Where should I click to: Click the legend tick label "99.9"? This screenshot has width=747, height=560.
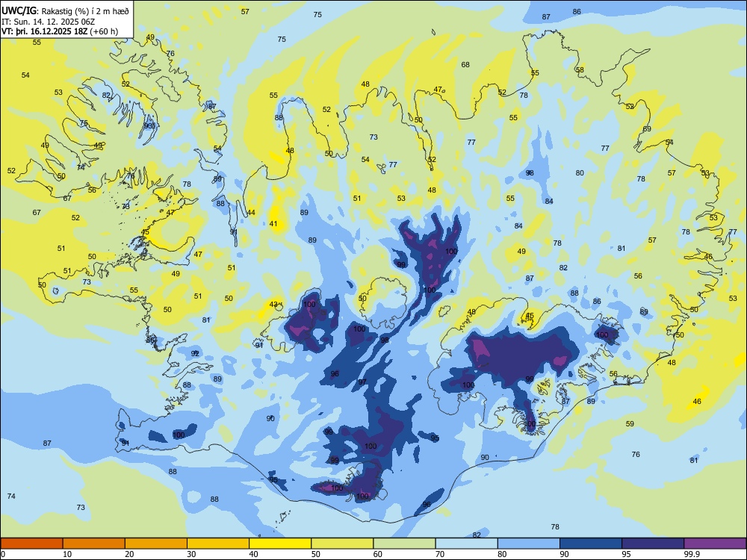[692, 554]
